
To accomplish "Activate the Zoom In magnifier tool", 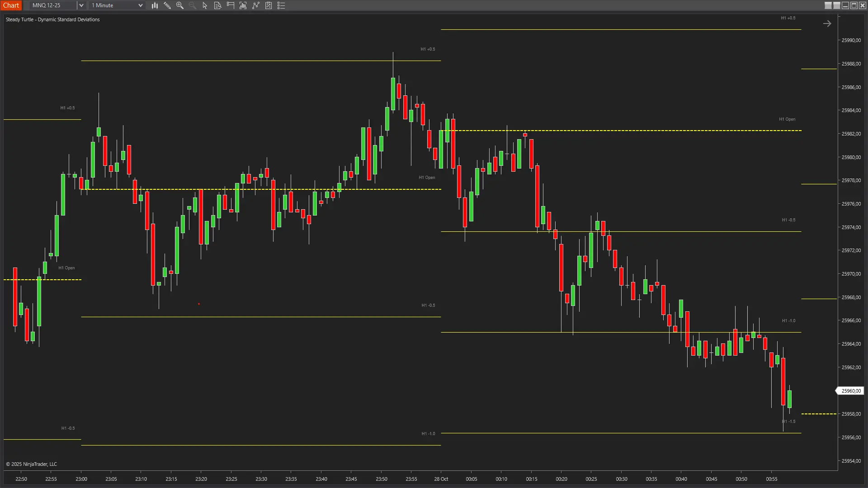I will pyautogui.click(x=180, y=5).
